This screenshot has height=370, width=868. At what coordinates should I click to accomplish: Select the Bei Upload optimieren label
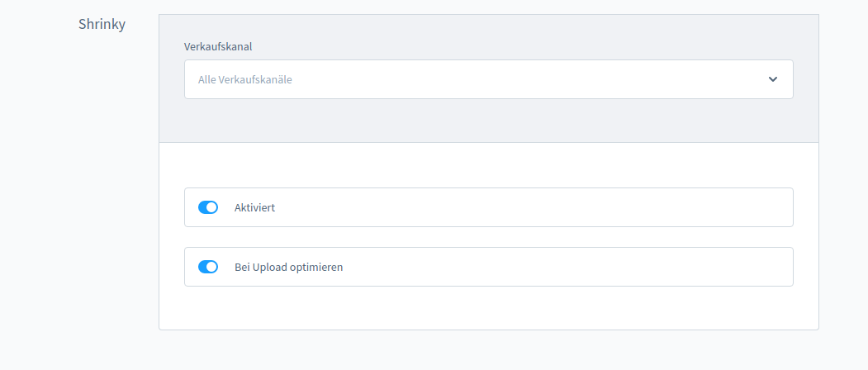(288, 267)
